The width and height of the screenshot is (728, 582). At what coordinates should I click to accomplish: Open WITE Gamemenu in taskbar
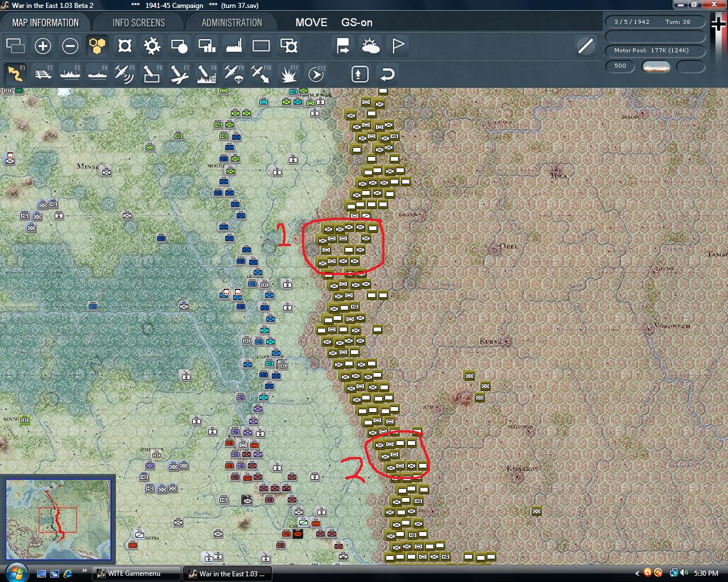135,573
